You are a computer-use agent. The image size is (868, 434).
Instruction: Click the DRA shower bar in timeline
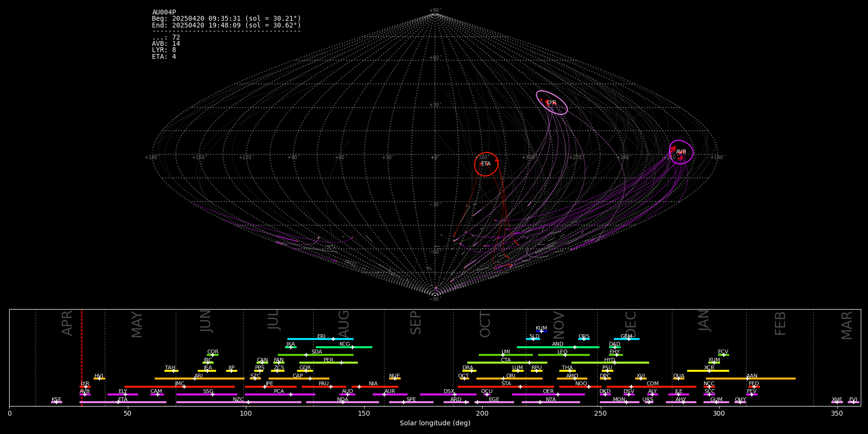pyautogui.click(x=469, y=371)
